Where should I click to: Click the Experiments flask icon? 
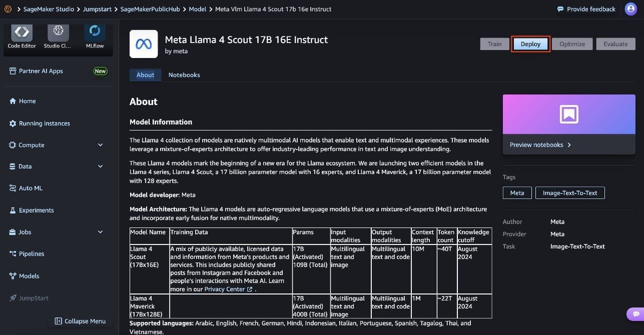tap(13, 210)
